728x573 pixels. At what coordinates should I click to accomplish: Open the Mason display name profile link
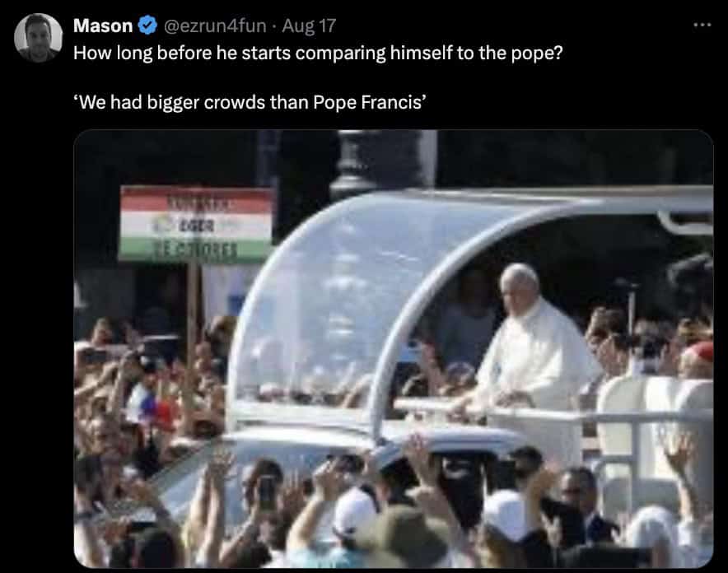click(103, 26)
